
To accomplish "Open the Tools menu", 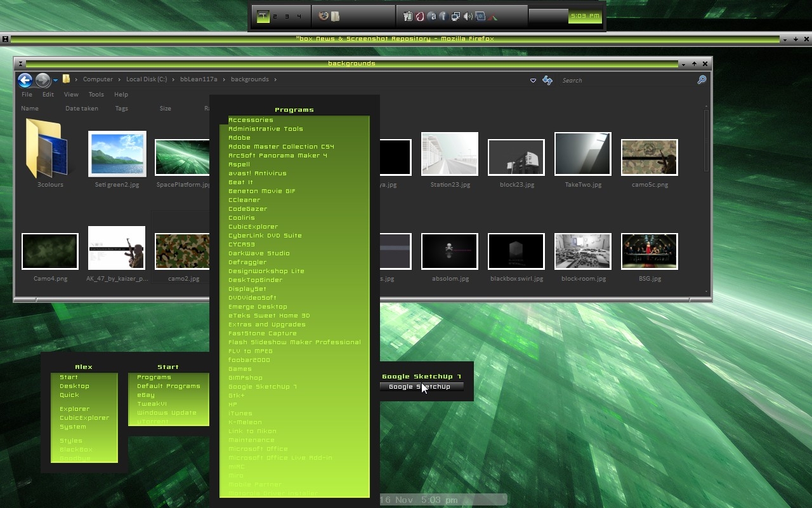I will [x=96, y=94].
